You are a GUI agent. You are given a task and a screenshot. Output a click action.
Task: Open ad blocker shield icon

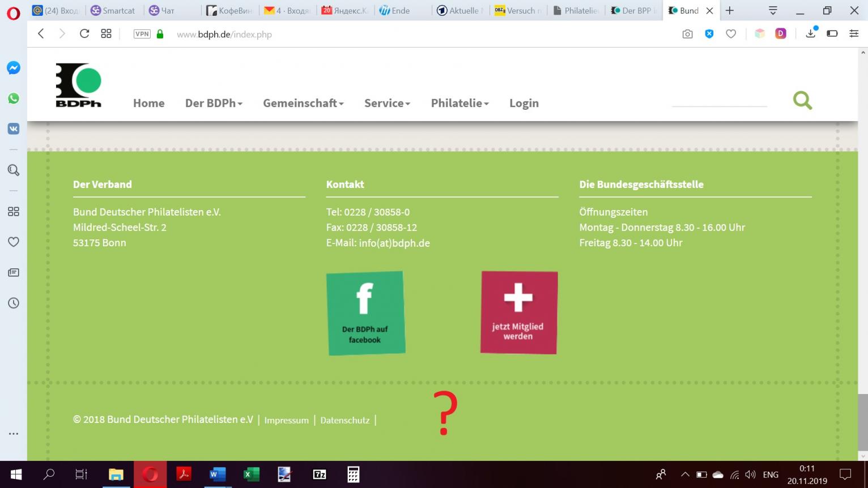coord(709,34)
